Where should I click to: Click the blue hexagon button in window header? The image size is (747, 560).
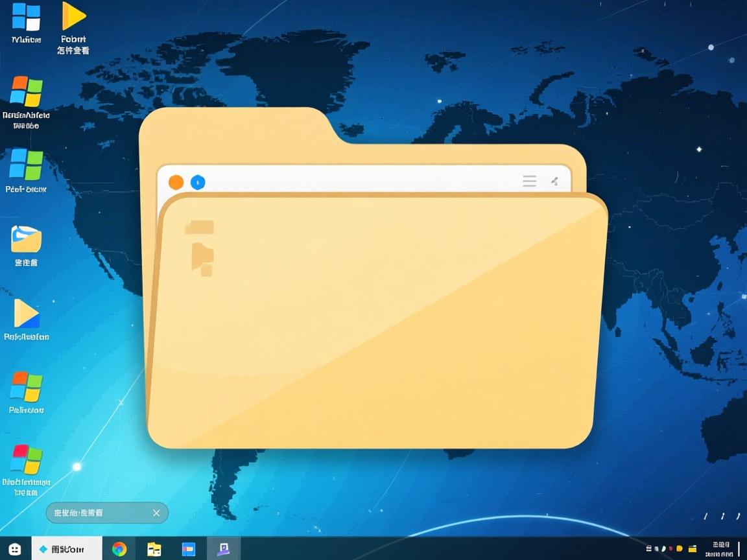point(198,182)
